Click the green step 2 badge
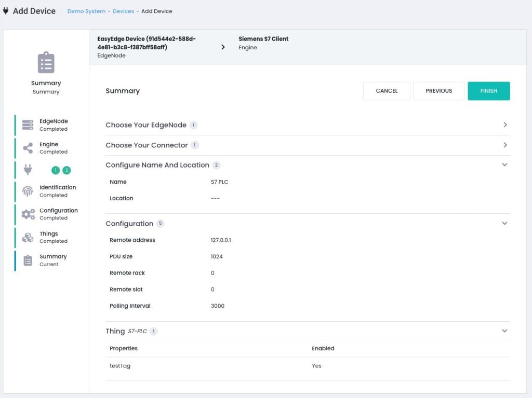Viewport: 532px width, 398px height. coord(67,170)
